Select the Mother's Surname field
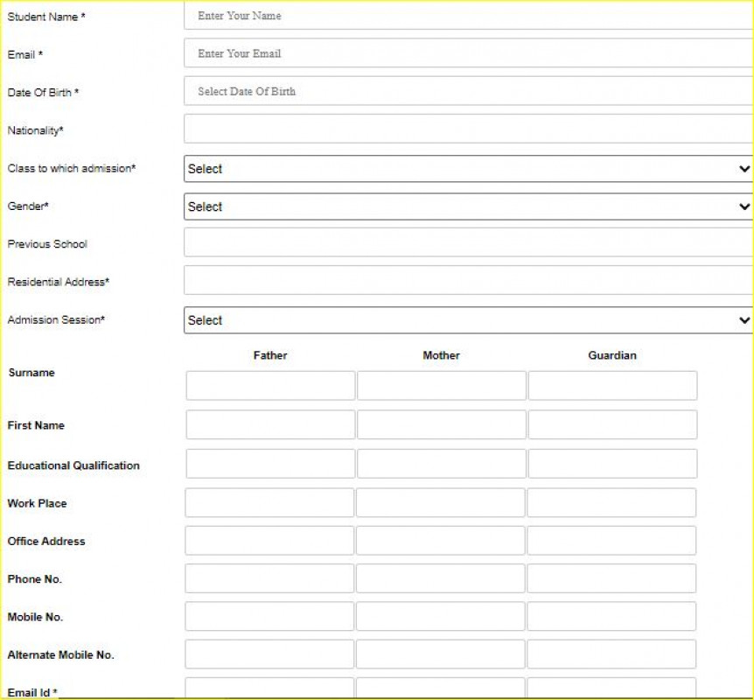The image size is (754, 700). [x=442, y=386]
